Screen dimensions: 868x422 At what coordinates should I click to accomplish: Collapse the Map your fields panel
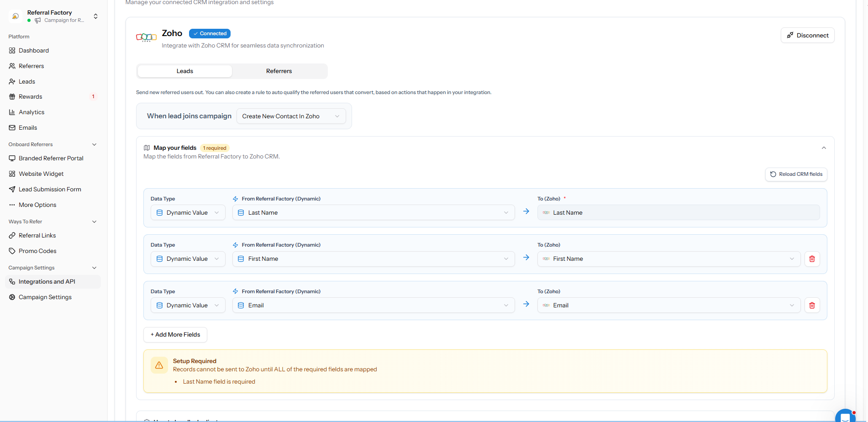[x=824, y=148]
